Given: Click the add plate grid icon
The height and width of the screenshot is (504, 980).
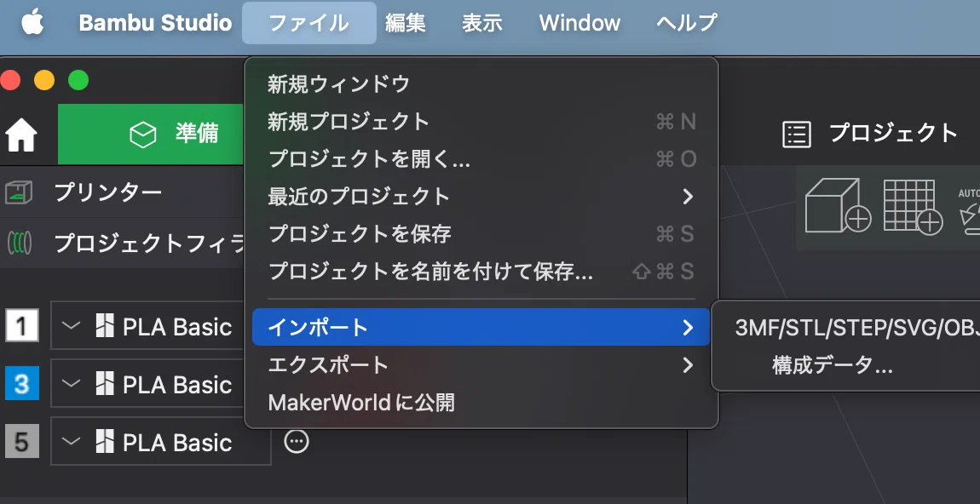Looking at the screenshot, I should (914, 206).
